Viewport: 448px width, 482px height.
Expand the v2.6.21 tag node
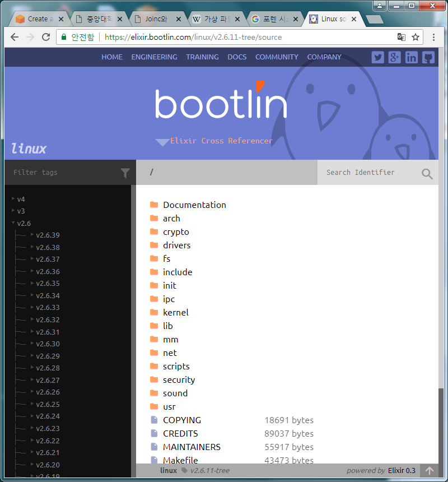[x=32, y=452]
